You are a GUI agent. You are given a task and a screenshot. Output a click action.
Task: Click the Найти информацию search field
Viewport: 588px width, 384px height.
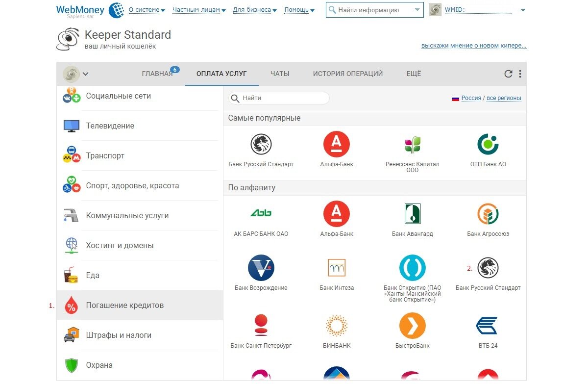point(375,10)
